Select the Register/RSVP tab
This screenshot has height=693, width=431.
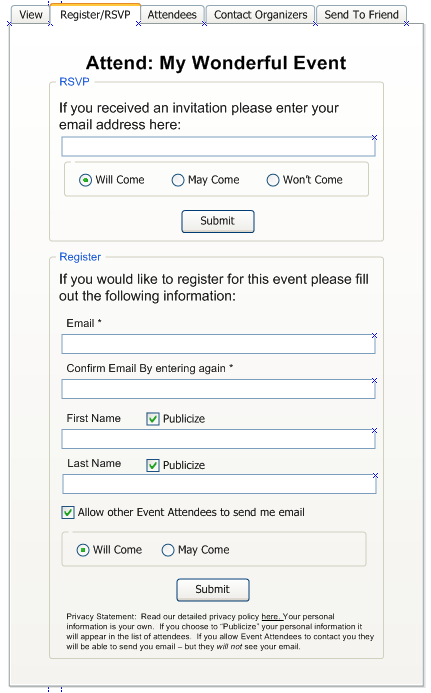[95, 14]
